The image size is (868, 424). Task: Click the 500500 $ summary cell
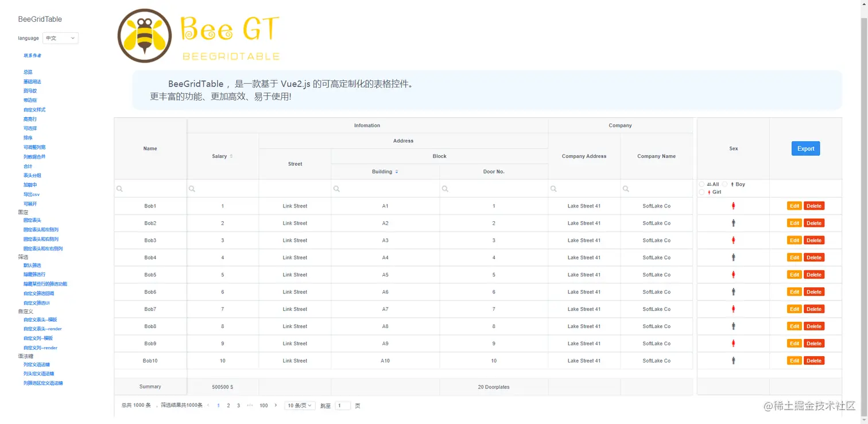point(223,387)
